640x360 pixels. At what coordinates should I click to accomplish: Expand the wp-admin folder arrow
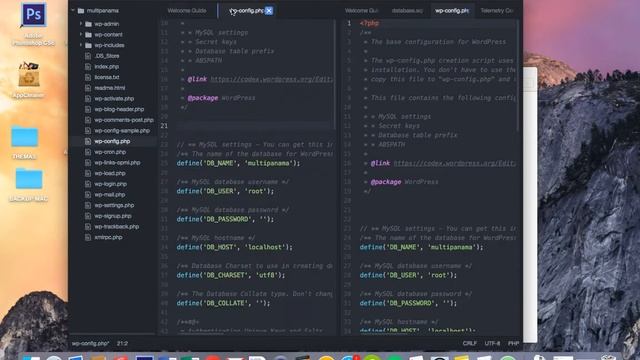point(81,24)
